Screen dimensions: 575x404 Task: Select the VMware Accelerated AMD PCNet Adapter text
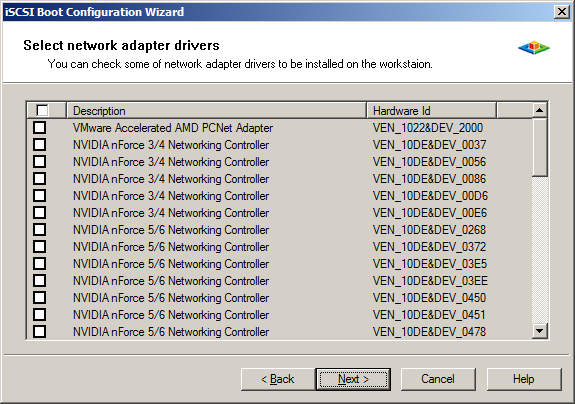(173, 128)
